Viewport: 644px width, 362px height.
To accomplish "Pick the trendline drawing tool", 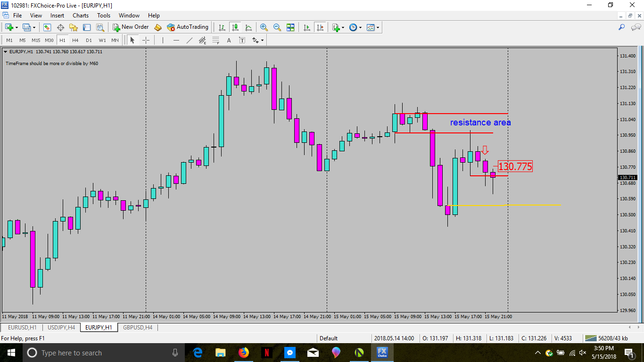I will [x=190, y=41].
